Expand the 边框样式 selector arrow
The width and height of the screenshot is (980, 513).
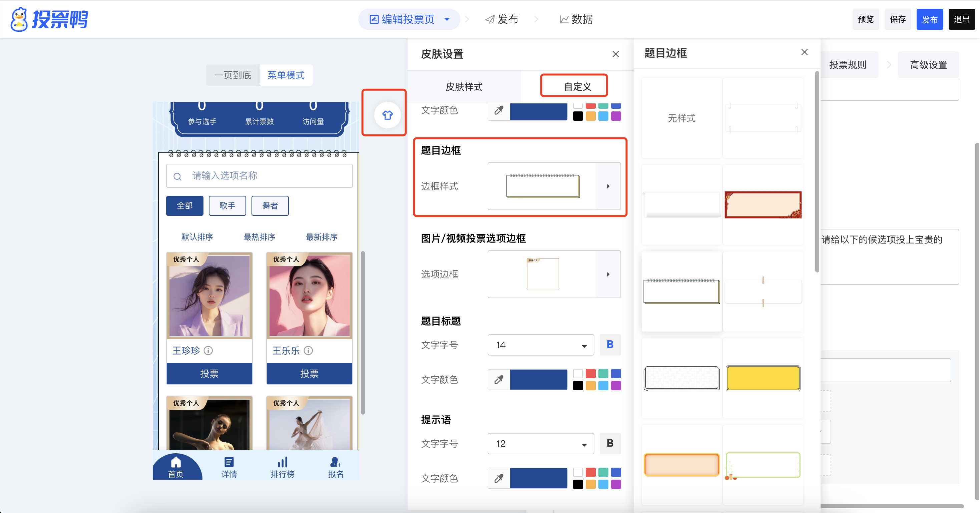pos(608,186)
